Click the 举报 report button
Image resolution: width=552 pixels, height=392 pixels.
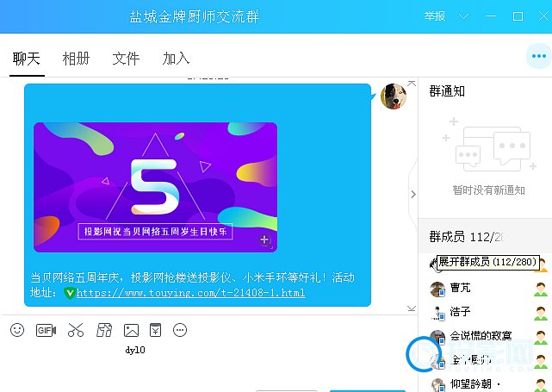coord(435,16)
